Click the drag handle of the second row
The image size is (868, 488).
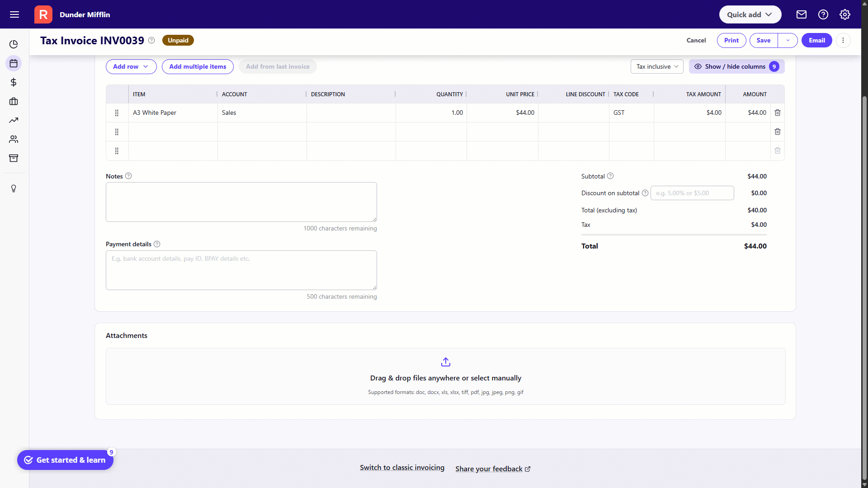point(117,132)
